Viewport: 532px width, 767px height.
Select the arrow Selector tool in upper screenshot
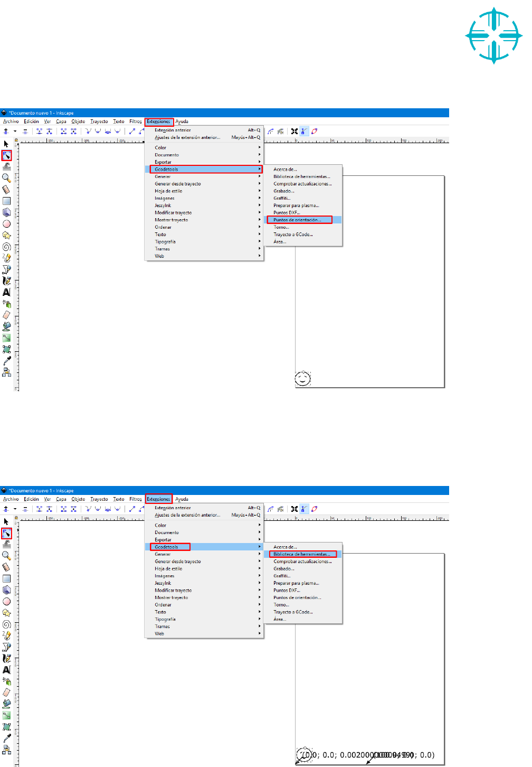point(6,144)
